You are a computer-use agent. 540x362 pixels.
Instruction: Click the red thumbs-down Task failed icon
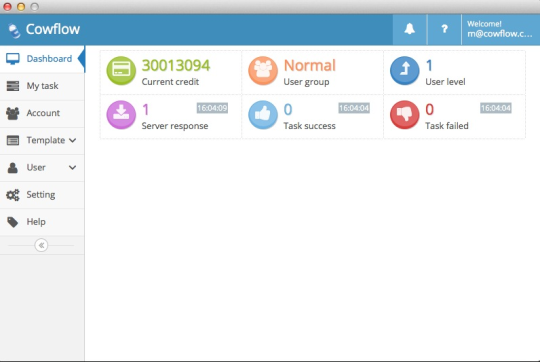pos(405,115)
